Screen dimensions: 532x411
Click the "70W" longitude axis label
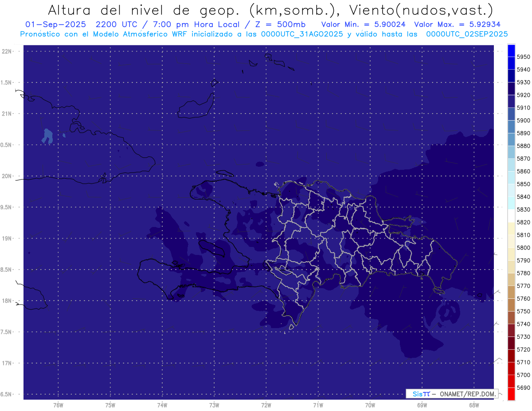pos(370,405)
